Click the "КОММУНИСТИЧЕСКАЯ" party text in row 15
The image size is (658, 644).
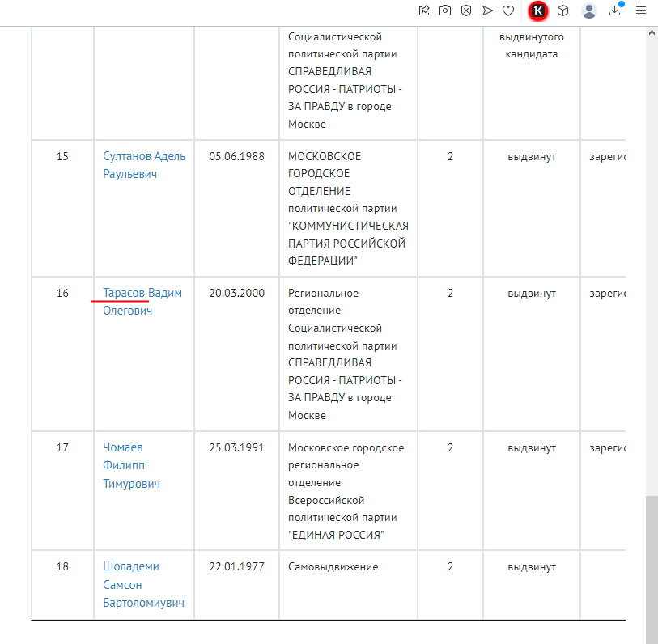pyautogui.click(x=348, y=227)
